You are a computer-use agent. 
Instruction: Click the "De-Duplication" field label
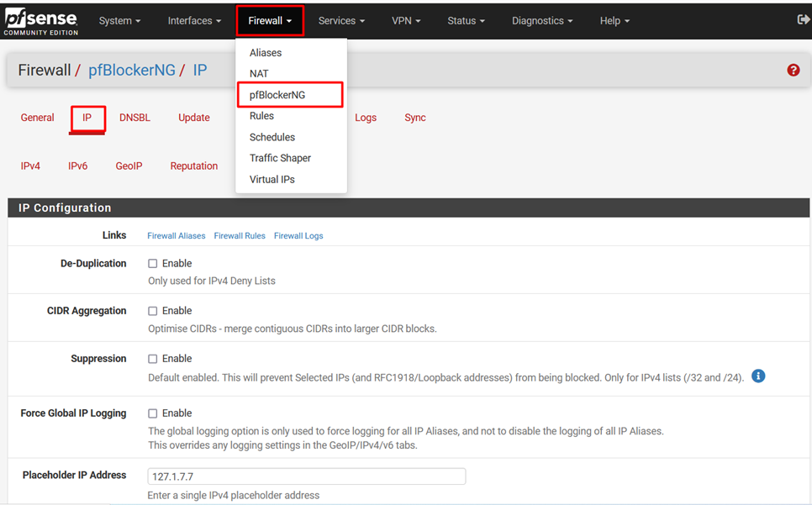click(x=93, y=263)
